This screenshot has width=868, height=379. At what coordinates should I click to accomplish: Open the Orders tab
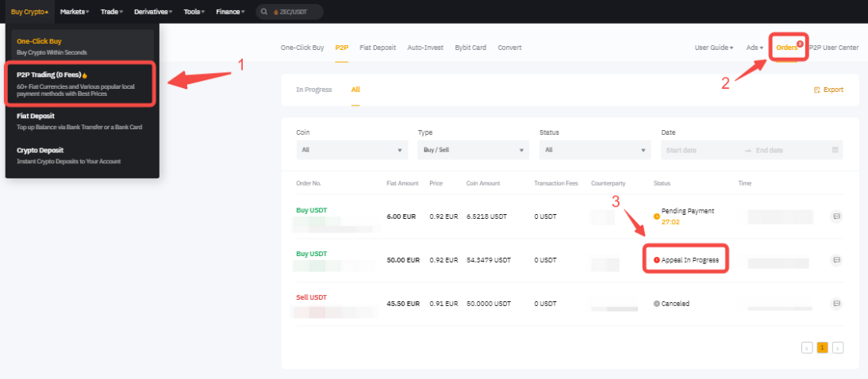(786, 48)
